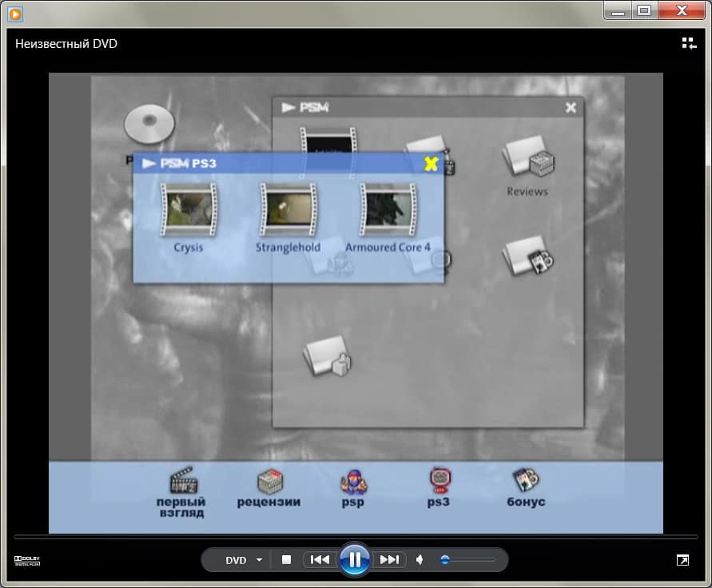Open the folder icon at bottom of PSM window
The width and height of the screenshot is (712, 588).
(328, 356)
